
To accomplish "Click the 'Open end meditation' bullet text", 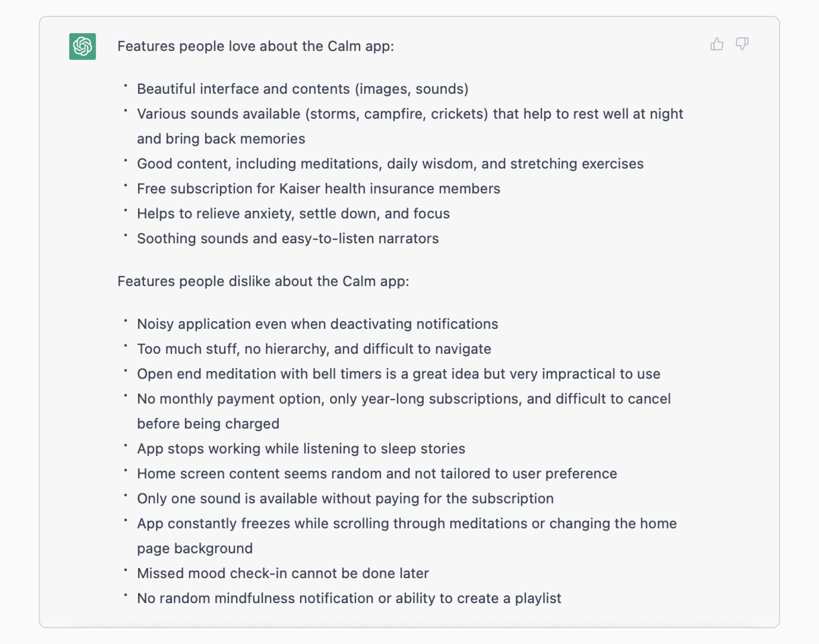I will [x=398, y=374].
